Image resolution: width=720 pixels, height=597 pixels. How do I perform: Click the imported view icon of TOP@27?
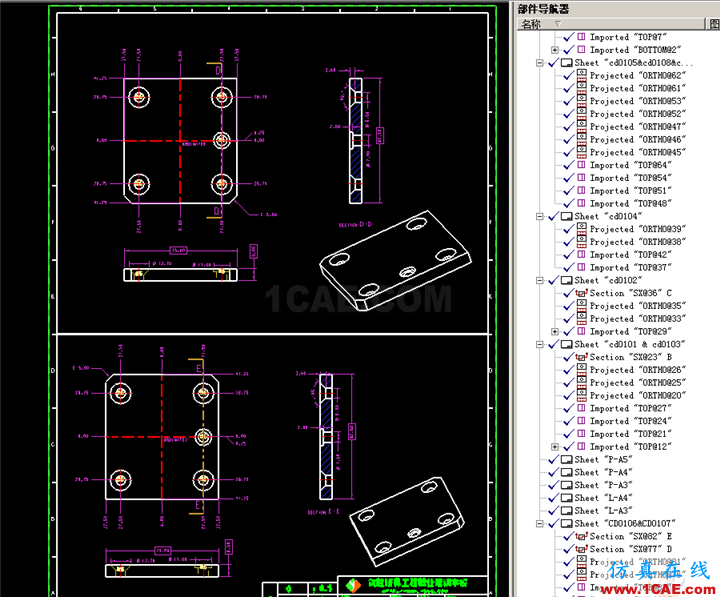click(x=581, y=408)
